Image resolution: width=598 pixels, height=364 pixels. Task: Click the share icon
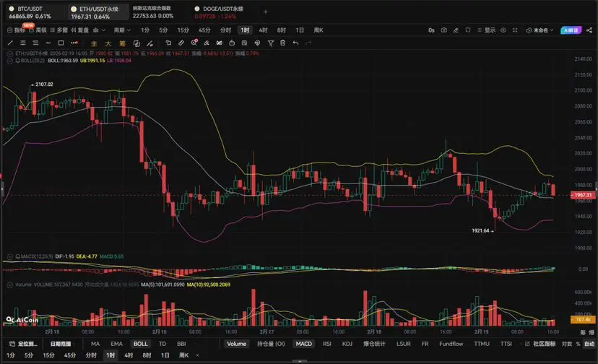pos(589,30)
